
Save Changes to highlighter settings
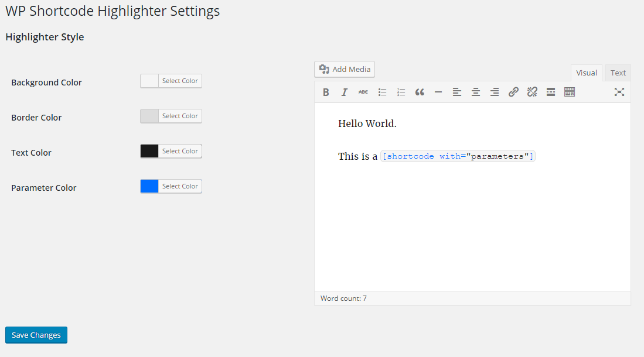[x=36, y=335]
